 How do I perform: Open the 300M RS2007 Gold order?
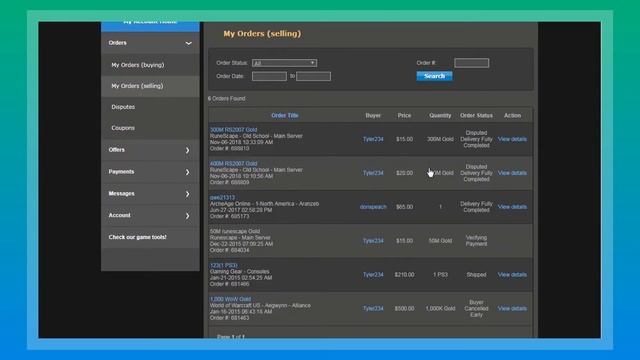pos(233,130)
